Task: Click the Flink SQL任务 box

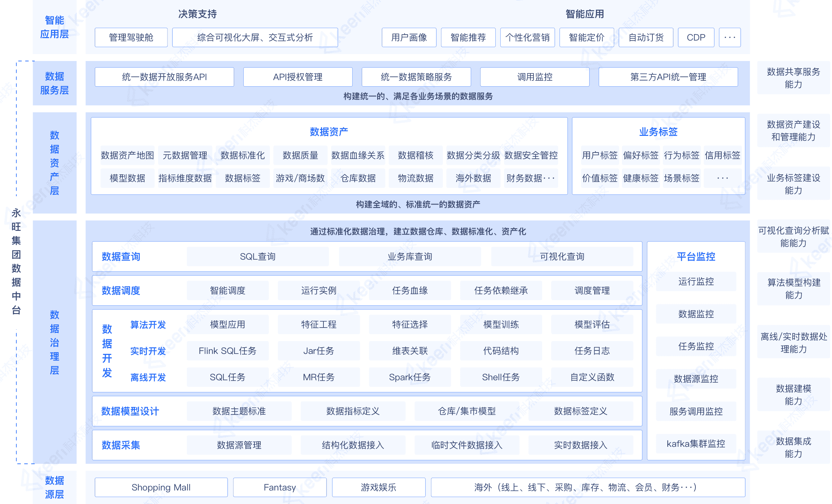Action: (228, 351)
